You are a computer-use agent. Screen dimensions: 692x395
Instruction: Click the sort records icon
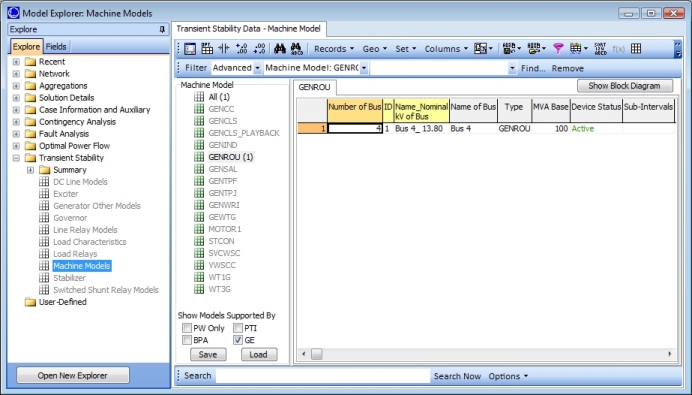[600, 49]
